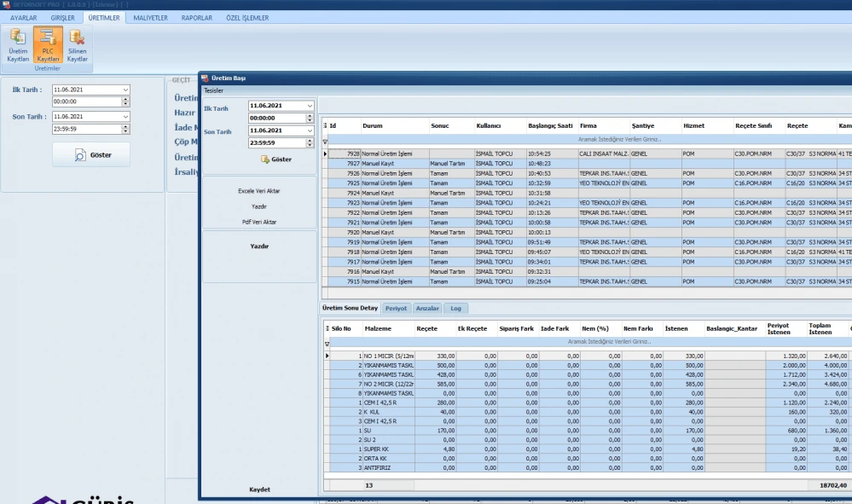Click the Kaydet button

(x=259, y=489)
